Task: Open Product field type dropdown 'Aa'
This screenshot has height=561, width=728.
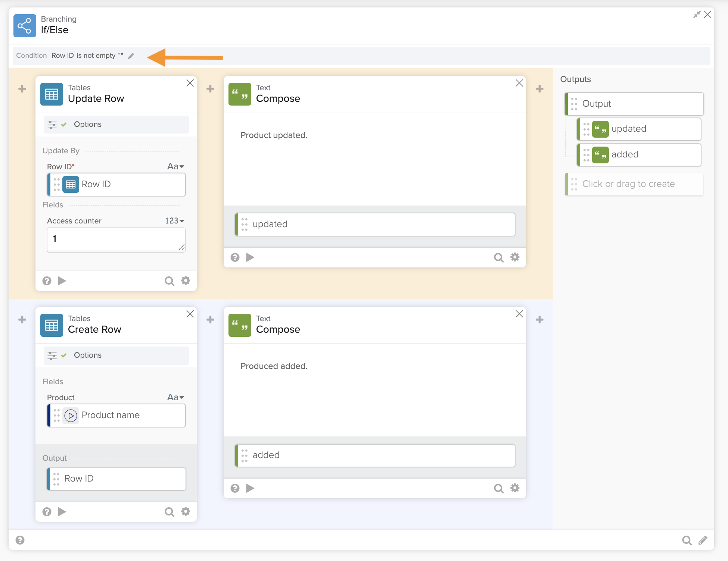Action: coord(175,397)
